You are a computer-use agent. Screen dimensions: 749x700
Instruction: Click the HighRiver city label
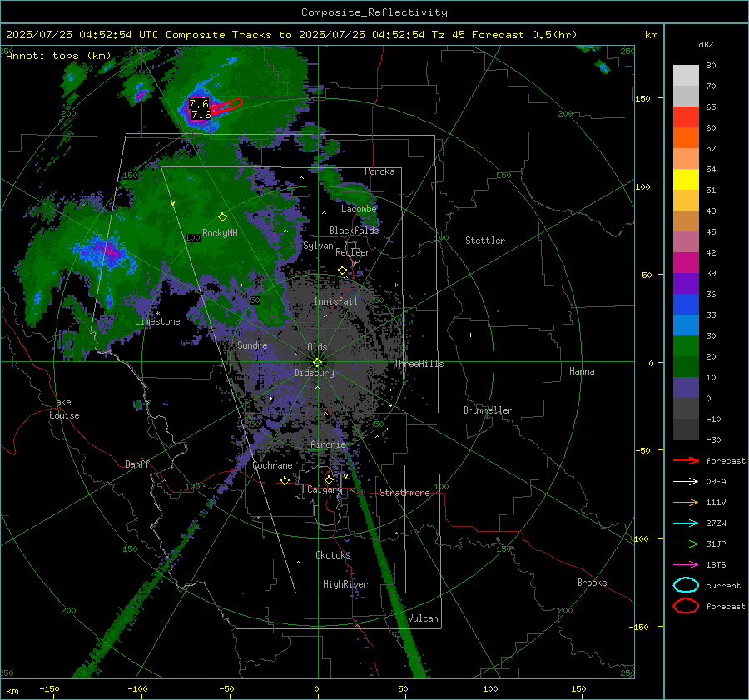click(x=345, y=584)
